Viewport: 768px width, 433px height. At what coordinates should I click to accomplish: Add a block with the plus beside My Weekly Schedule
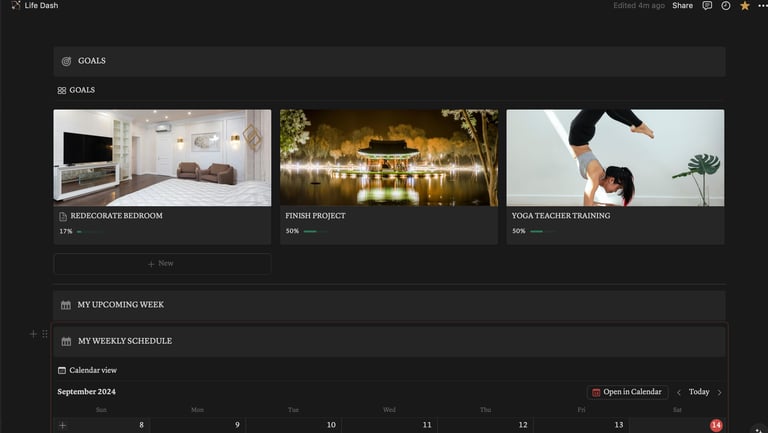pyautogui.click(x=33, y=334)
